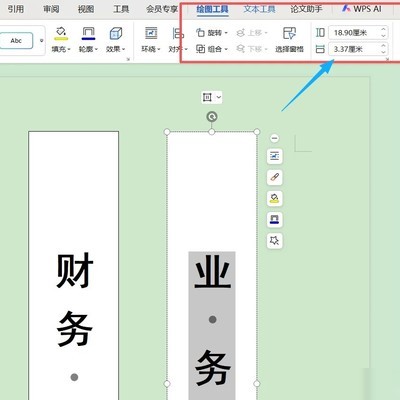This screenshot has width=400, height=400.
Task: Switch to the 视图 (View) tab
Action: 86,9
